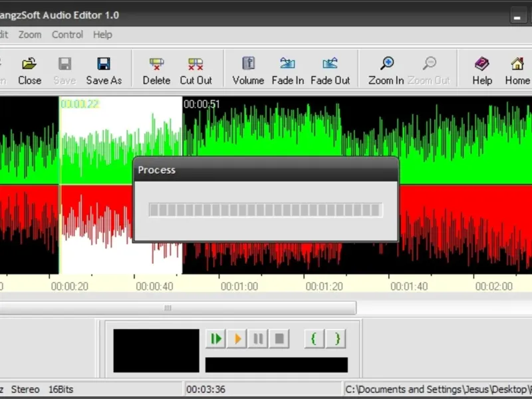Click the Stereo status bar entry

tap(25, 389)
